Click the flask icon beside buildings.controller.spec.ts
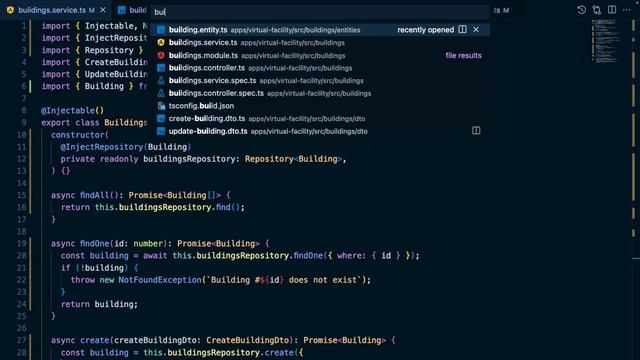Viewport: 640px width, 360px height. 161,93
